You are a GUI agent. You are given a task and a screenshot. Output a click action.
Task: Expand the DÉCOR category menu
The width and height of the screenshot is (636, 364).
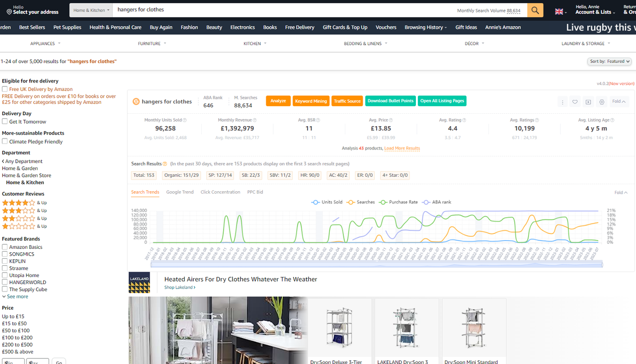point(475,44)
